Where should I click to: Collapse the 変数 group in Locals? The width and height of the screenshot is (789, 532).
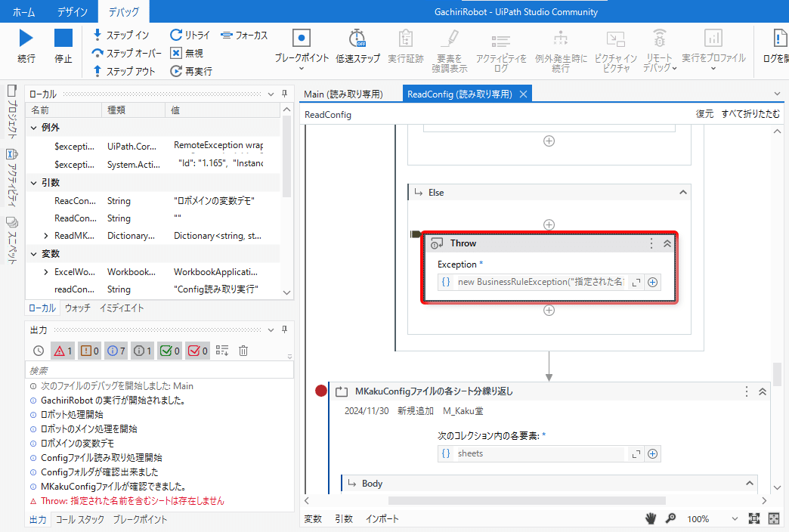point(34,254)
